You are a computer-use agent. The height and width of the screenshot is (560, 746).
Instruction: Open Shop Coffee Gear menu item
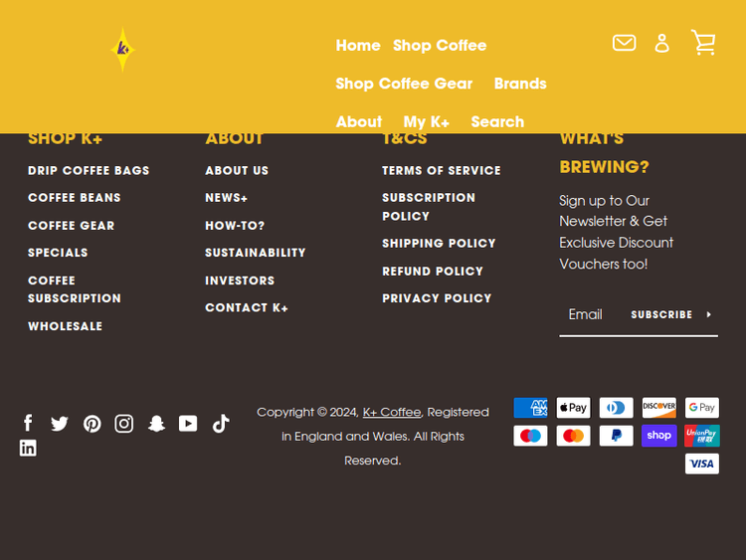click(x=404, y=84)
